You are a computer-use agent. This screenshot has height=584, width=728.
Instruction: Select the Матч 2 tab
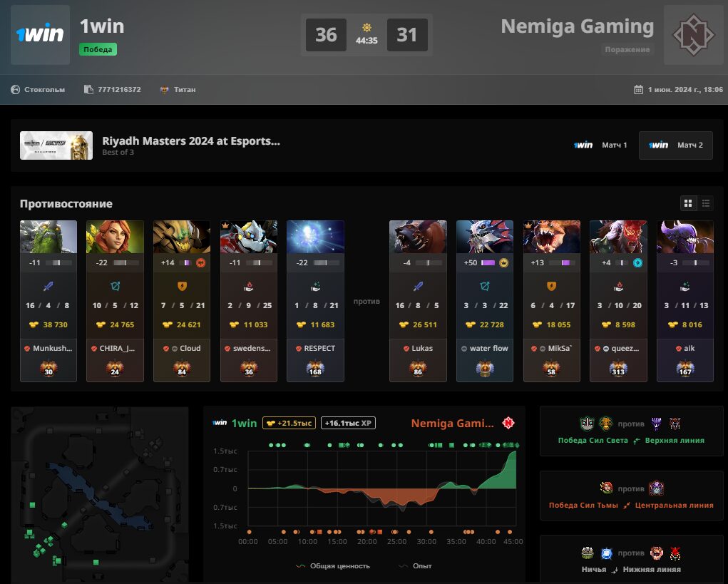point(675,145)
